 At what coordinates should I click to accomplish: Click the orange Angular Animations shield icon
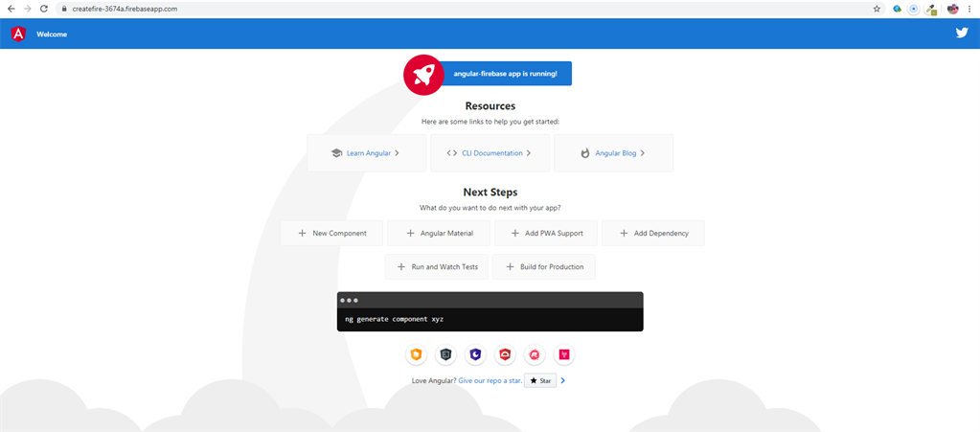(x=416, y=355)
